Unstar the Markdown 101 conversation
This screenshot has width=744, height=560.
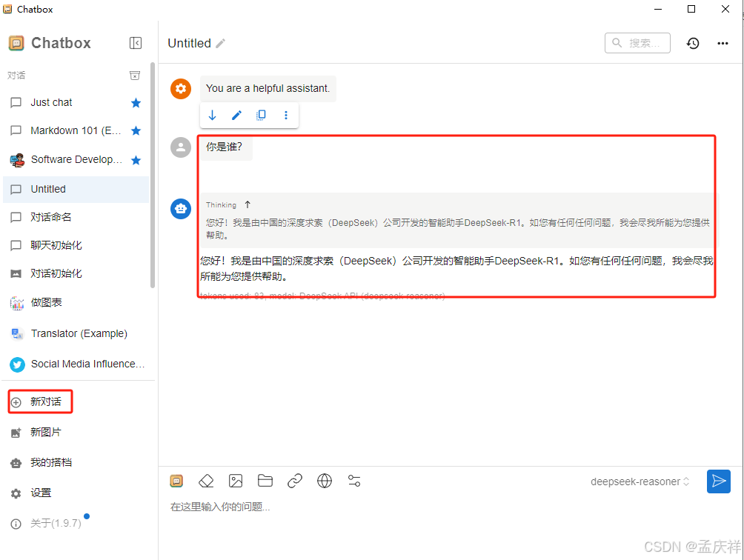[136, 130]
